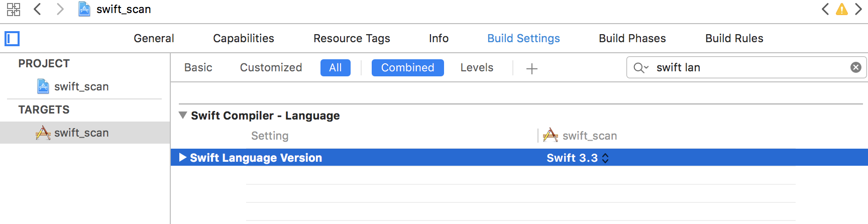Clear the search field text
This screenshot has width=868, height=224.
coord(856,67)
